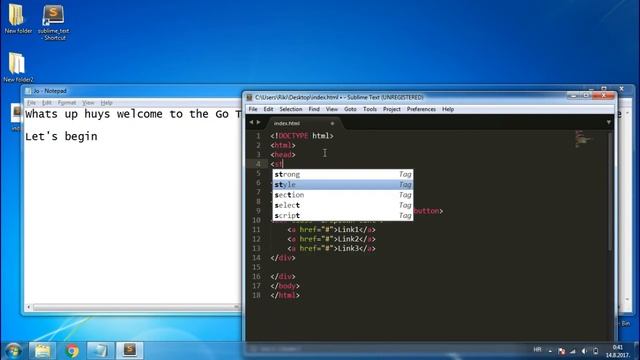Click the Sublime Text title bar icon
Viewport: 640px width, 360px height.
(x=249, y=98)
